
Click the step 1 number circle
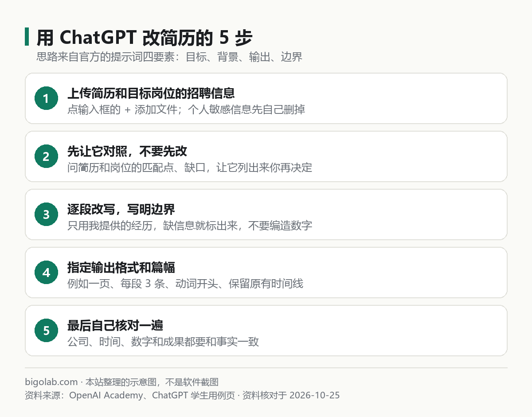[x=46, y=98]
